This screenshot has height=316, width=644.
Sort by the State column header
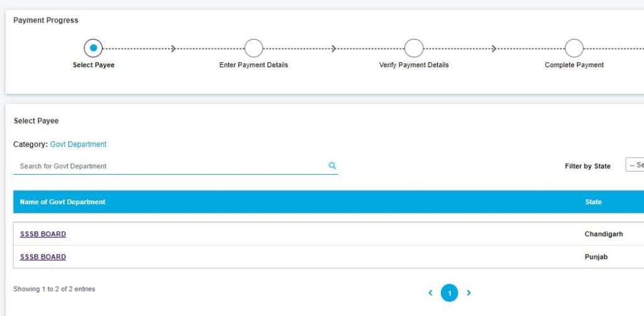coord(593,202)
